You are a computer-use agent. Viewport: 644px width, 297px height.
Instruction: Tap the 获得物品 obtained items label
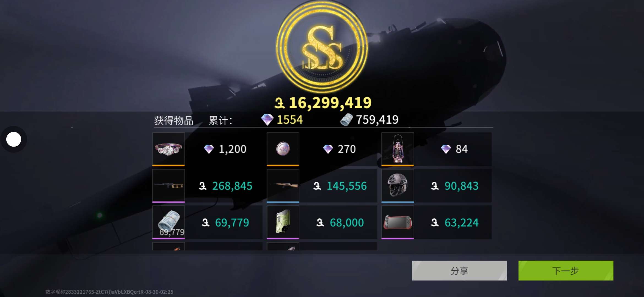(x=174, y=120)
